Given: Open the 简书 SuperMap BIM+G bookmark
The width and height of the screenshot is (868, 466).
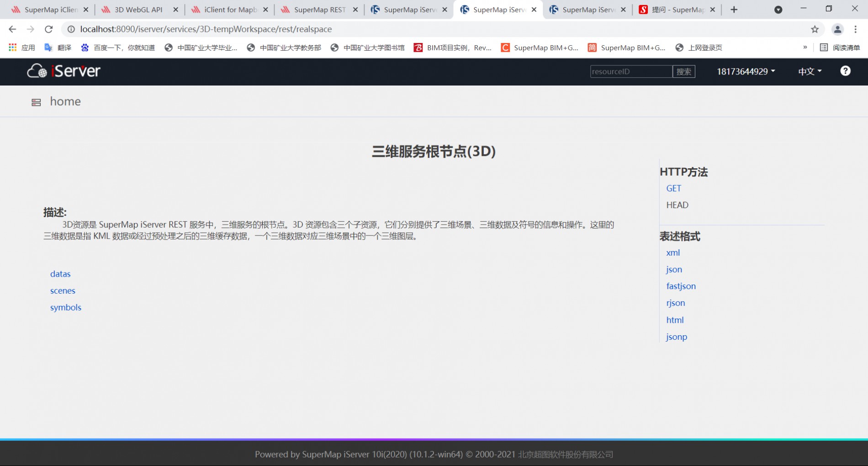Looking at the screenshot, I should click(626, 48).
